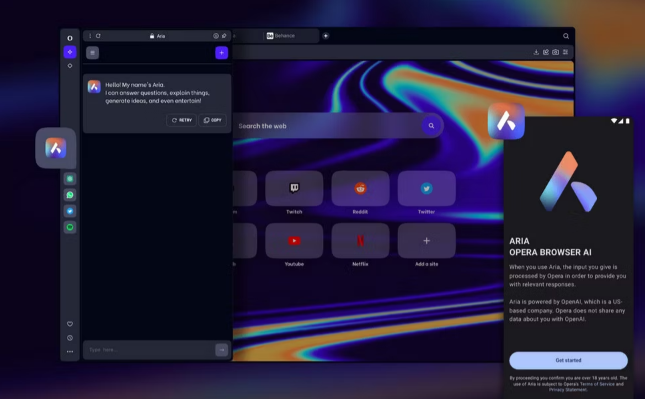Screen dimensions: 655x399
Task: Open the sidebar heart bookmarks icon
Action: 70,324
